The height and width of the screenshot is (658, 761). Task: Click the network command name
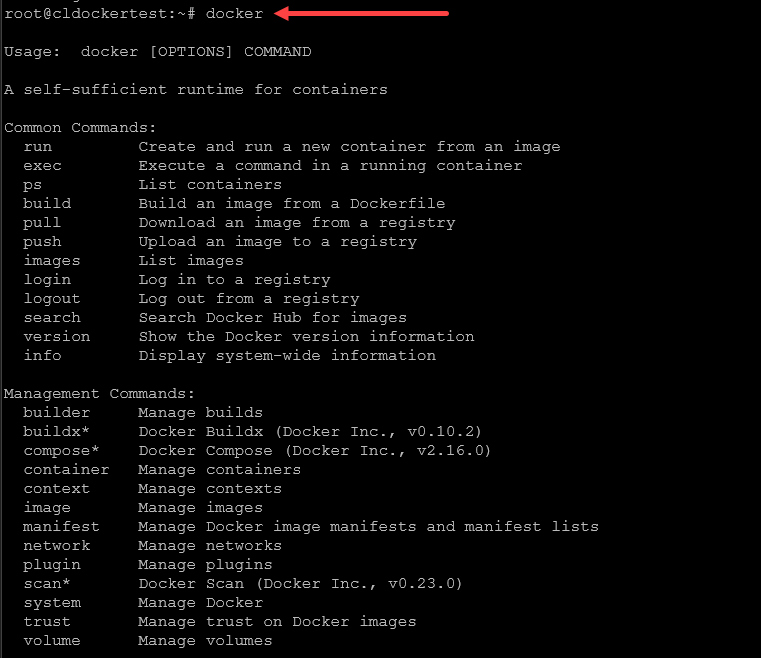[56, 545]
